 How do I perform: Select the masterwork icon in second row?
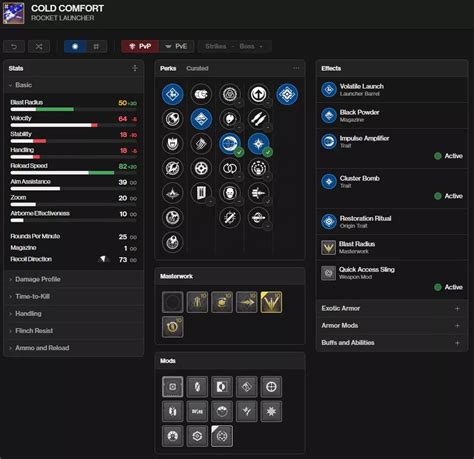173,327
